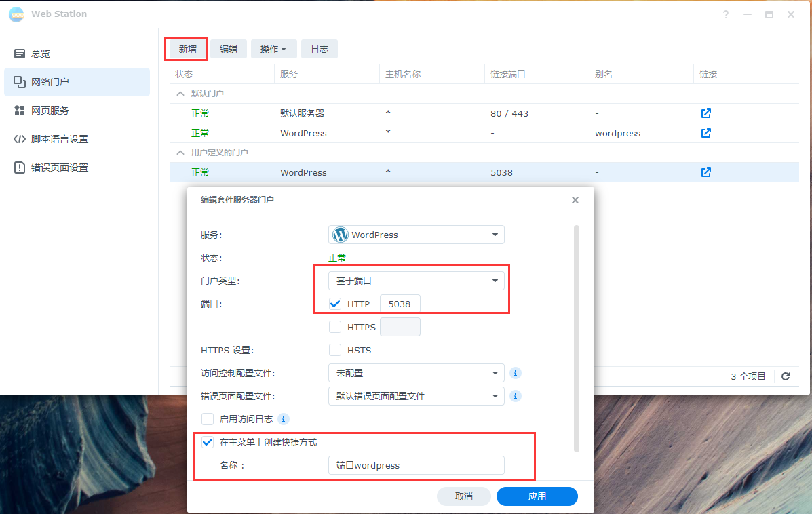Open external link for wordpress alias row
Viewport: 812px width, 514px height.
(x=705, y=133)
